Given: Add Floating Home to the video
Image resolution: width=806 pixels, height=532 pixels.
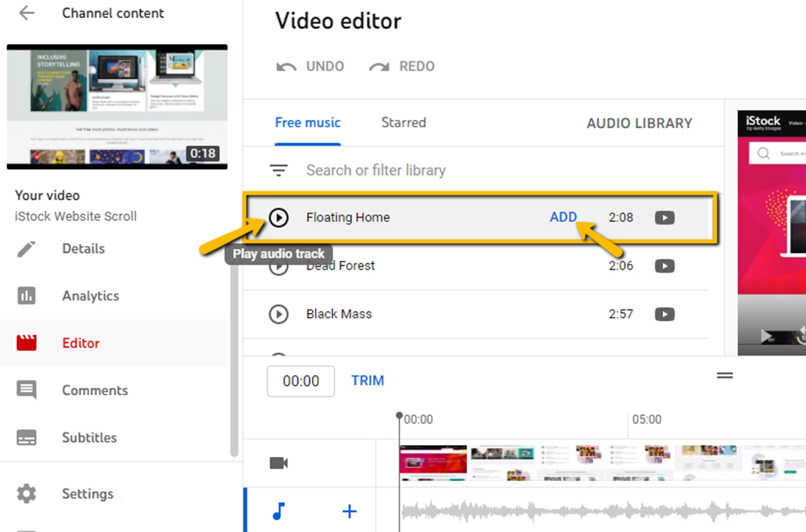Looking at the screenshot, I should (x=563, y=217).
